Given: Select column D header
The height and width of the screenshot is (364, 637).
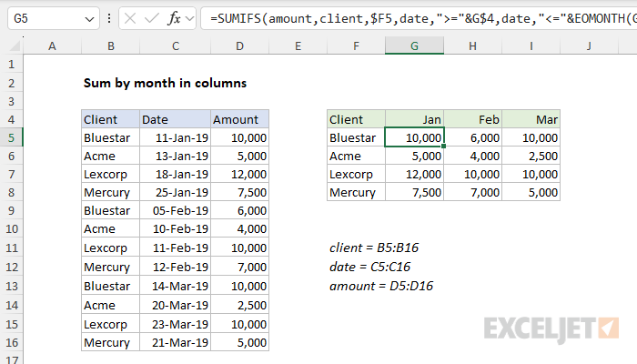Looking at the screenshot, I should click(239, 45).
